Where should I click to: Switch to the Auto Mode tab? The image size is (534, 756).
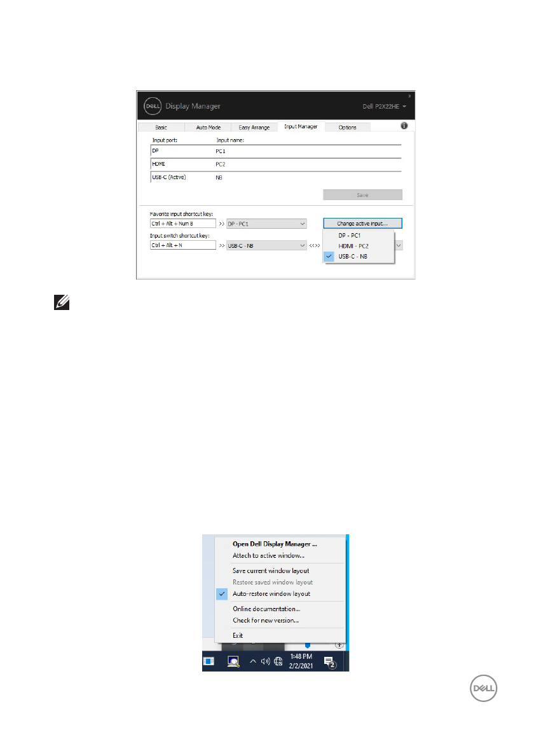209,127
